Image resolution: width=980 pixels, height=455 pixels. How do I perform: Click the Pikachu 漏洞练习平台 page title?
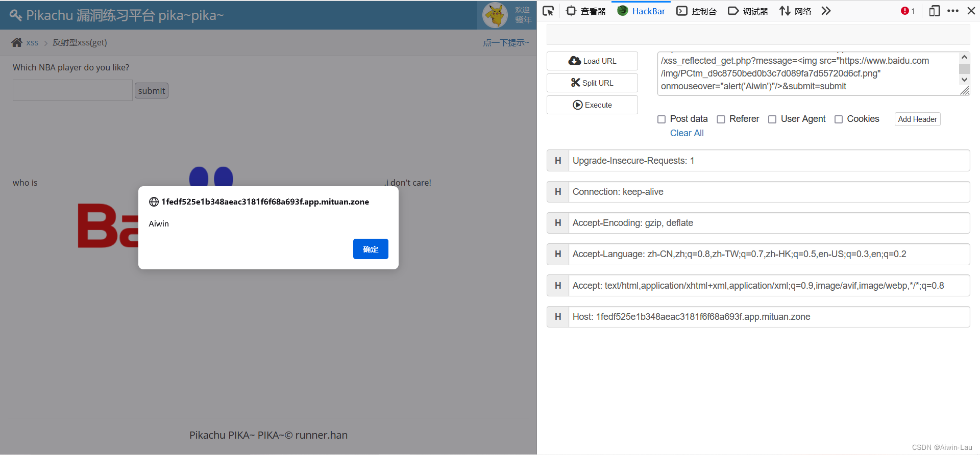(x=125, y=15)
